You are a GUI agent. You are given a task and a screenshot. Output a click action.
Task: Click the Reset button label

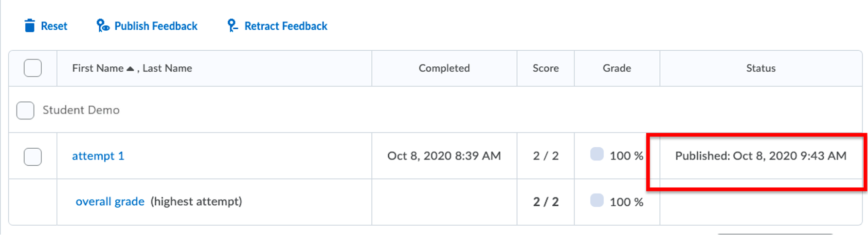point(54,26)
